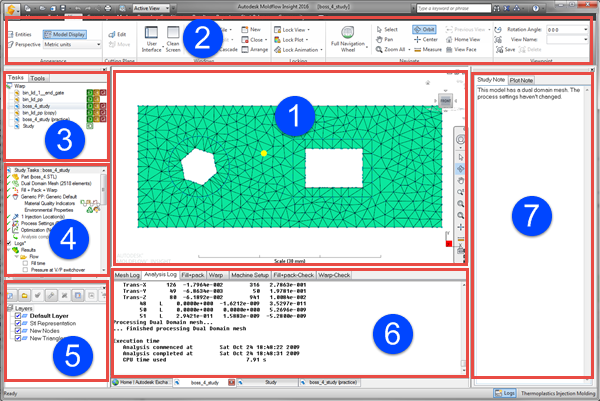Viewport: 600px width, 401px height.
Task: Click the Logs button in status bar
Action: click(x=504, y=393)
